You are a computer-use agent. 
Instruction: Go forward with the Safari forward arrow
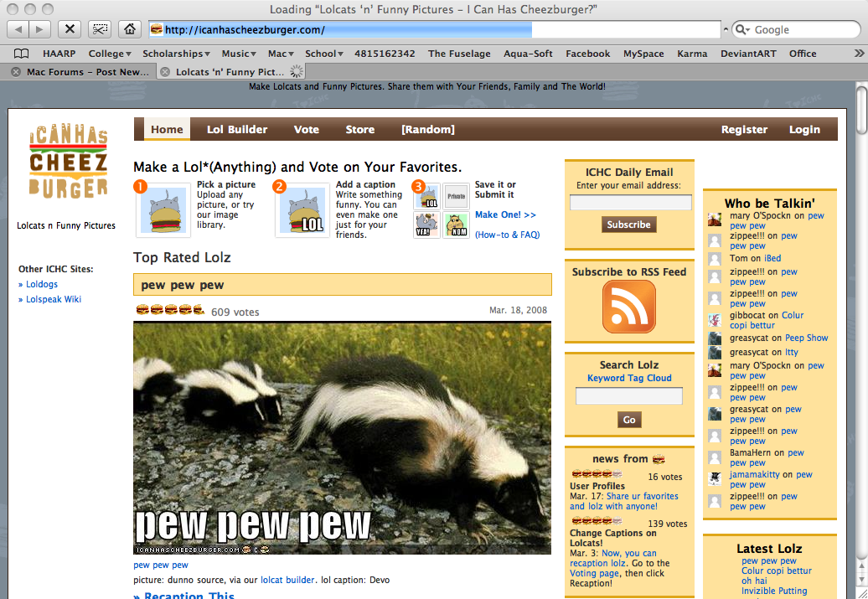point(40,29)
